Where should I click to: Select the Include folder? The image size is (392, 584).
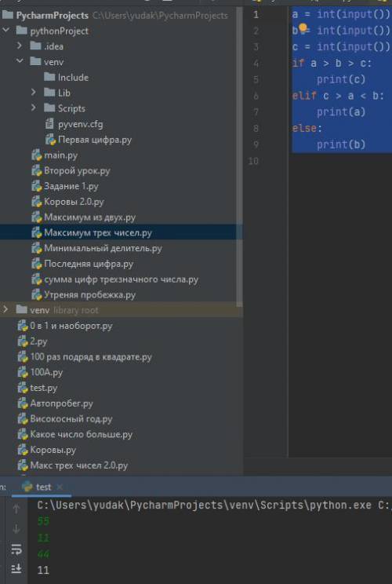[66, 77]
